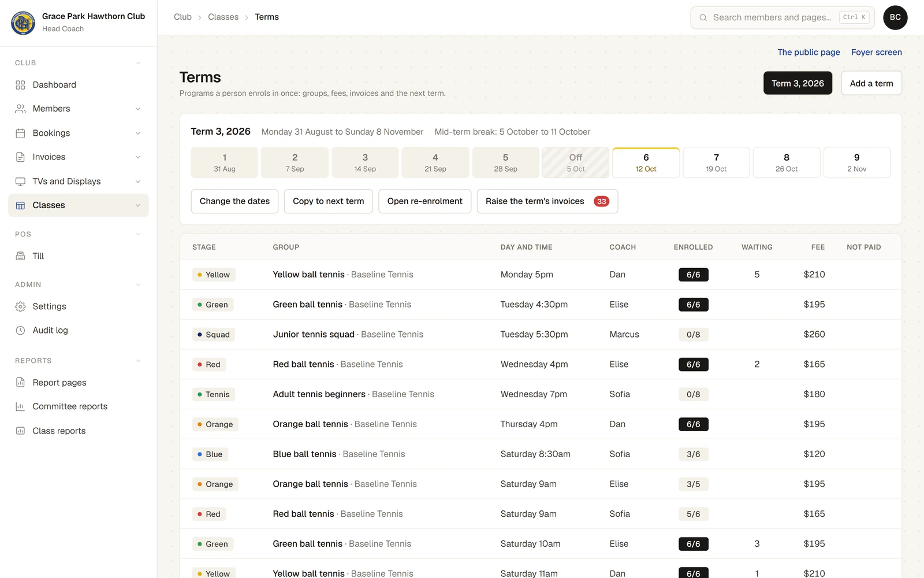The width and height of the screenshot is (924, 578).
Task: Collapse the REPORTS section chevron
Action: click(138, 361)
